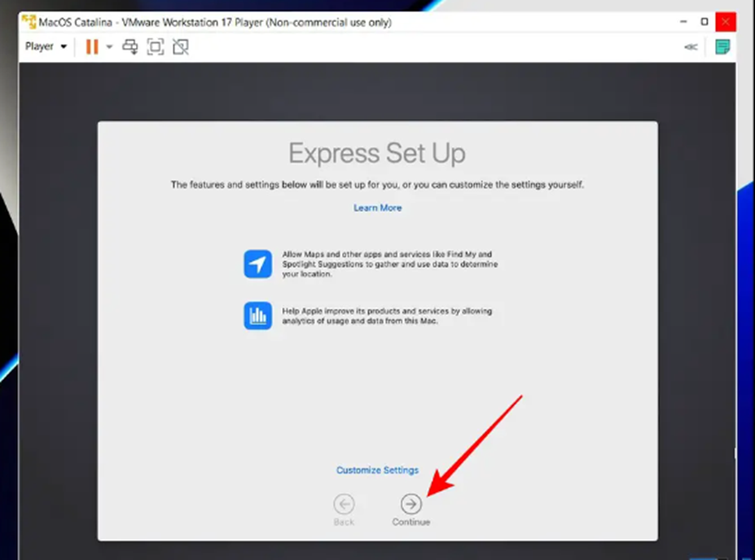The image size is (755, 560).
Task: Click the analytics bar chart icon
Action: click(257, 316)
